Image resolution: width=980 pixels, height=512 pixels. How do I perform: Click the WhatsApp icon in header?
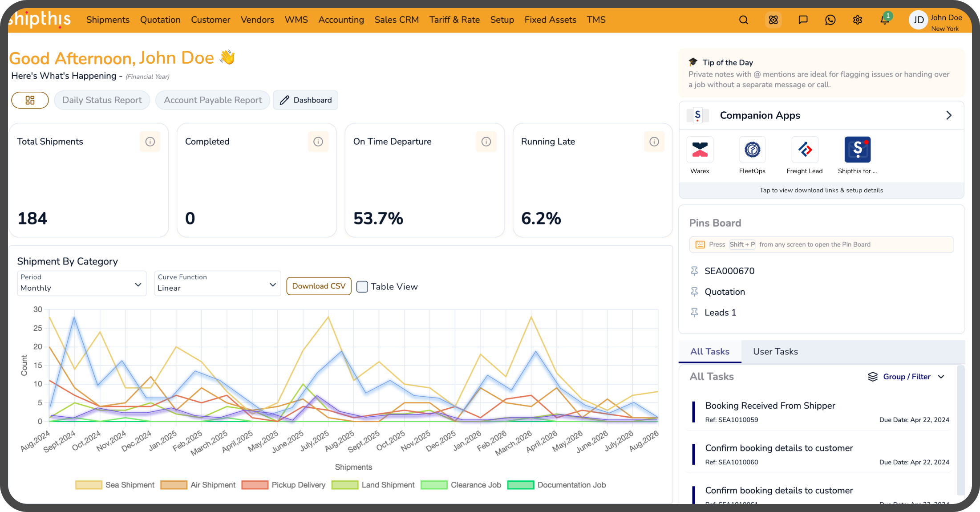click(x=830, y=20)
